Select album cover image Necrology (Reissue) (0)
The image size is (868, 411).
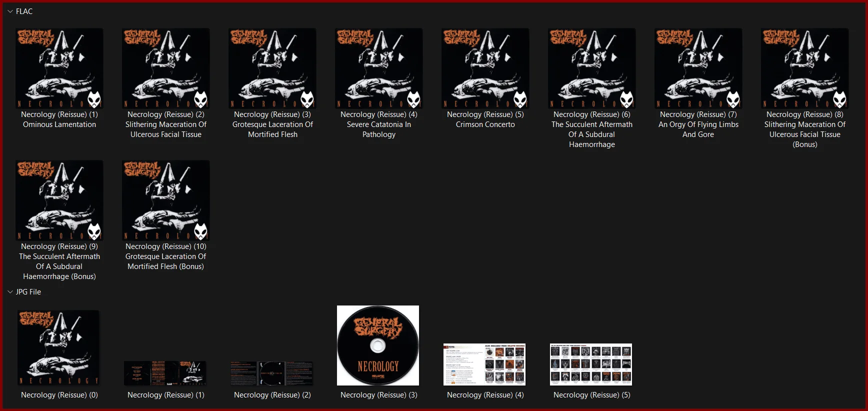(x=58, y=347)
